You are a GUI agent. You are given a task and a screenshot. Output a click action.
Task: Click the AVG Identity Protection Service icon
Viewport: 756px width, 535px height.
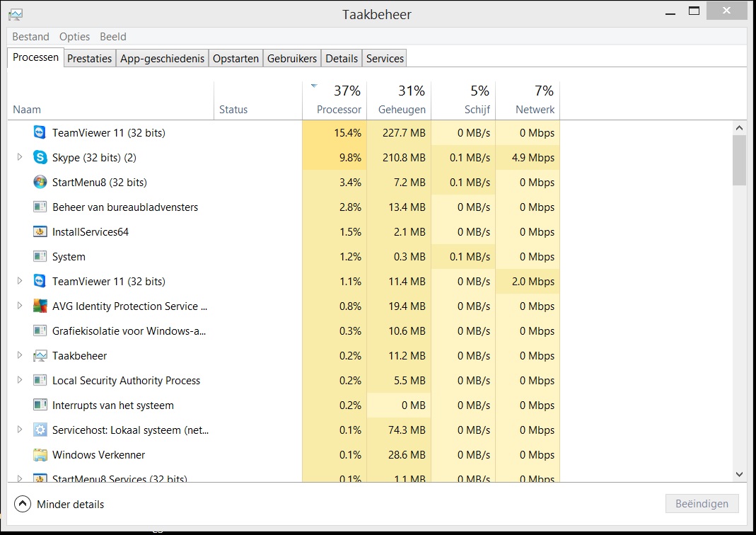pos(40,306)
